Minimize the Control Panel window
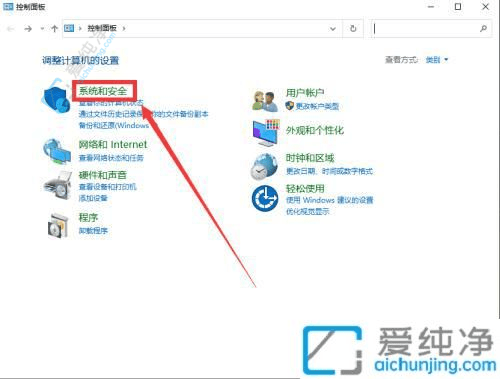Viewport: 500px width, 379px height. pos(431,7)
